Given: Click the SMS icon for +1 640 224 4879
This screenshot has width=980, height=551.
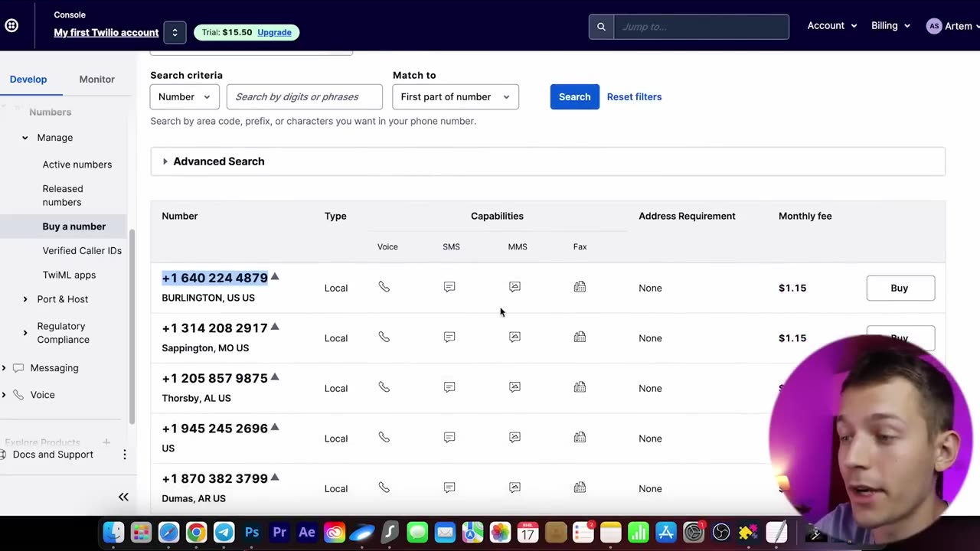Looking at the screenshot, I should point(449,287).
